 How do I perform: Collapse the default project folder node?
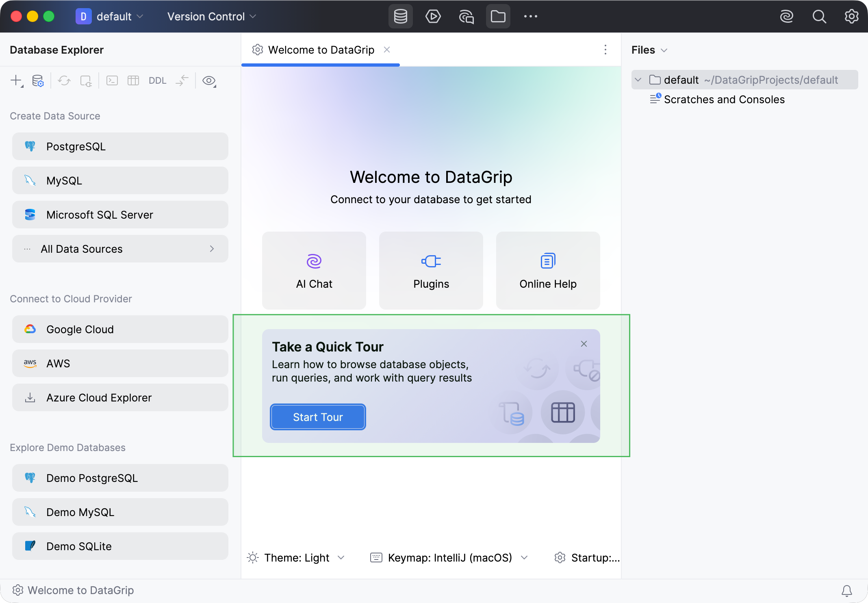click(638, 80)
